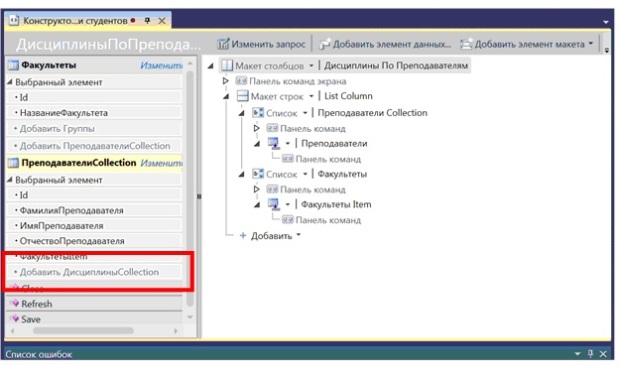Collapse the Макет строк List Column node
Image resolution: width=620 pixels, height=379 pixels.
point(226,97)
